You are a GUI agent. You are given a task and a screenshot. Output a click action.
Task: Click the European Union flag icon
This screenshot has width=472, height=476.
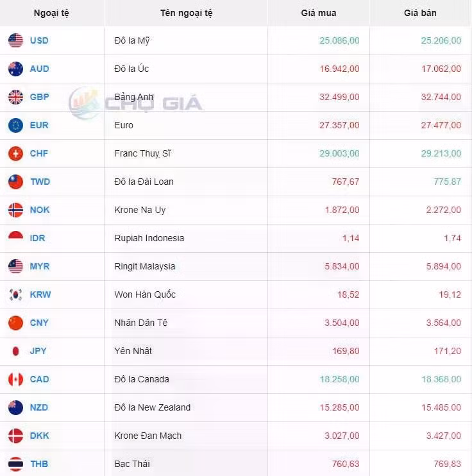(16, 125)
